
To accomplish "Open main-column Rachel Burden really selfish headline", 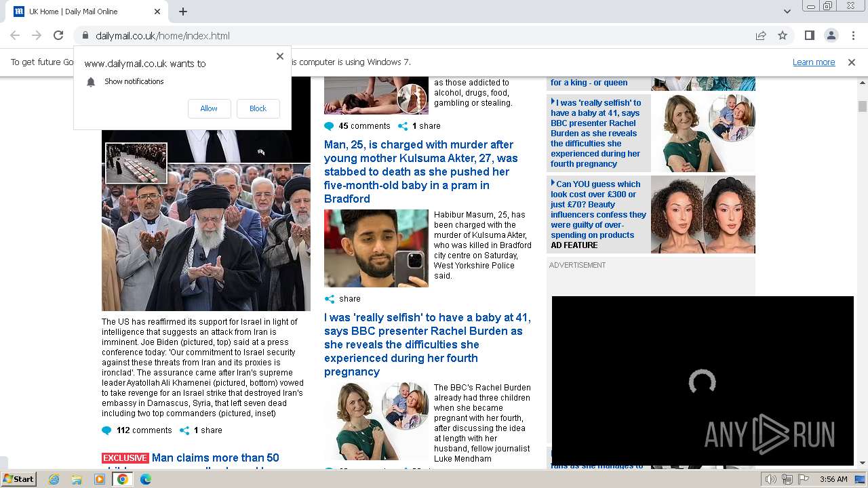I will pyautogui.click(x=427, y=344).
